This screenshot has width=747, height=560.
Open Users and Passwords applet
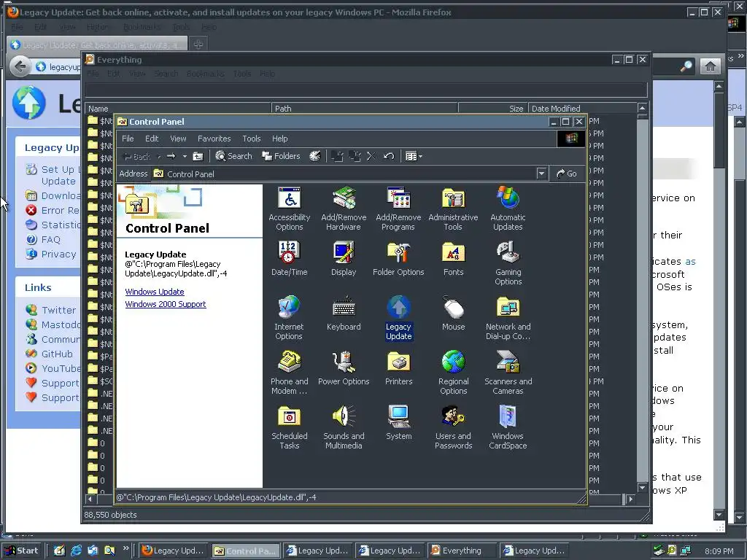pos(453,427)
